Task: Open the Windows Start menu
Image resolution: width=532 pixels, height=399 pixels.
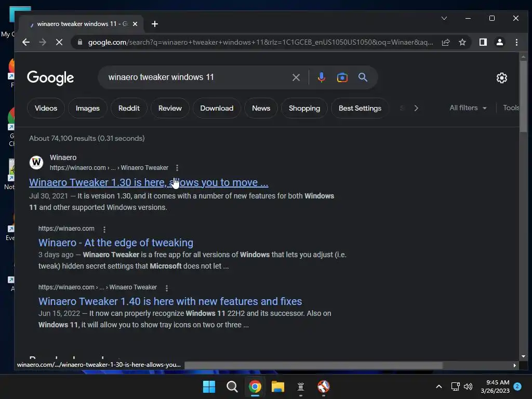Action: [209, 387]
